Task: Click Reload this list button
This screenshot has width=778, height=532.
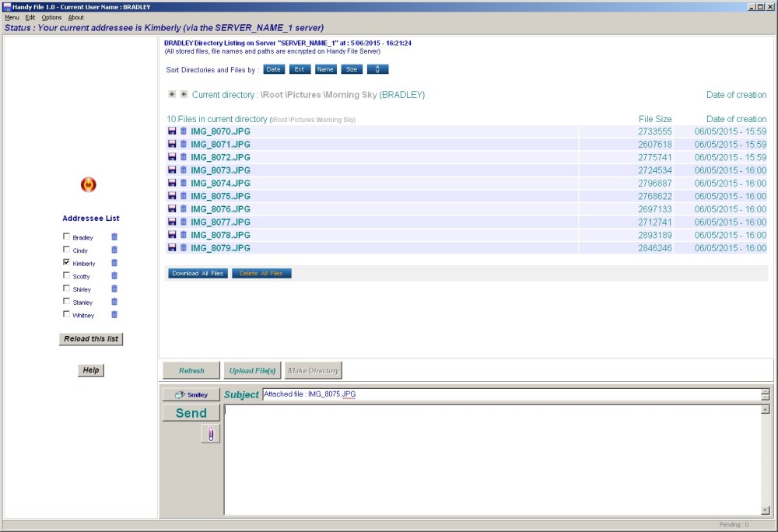Action: [91, 338]
